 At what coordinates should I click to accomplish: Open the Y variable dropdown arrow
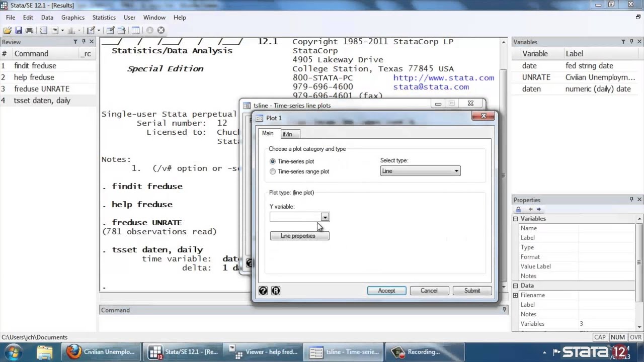coord(325,217)
